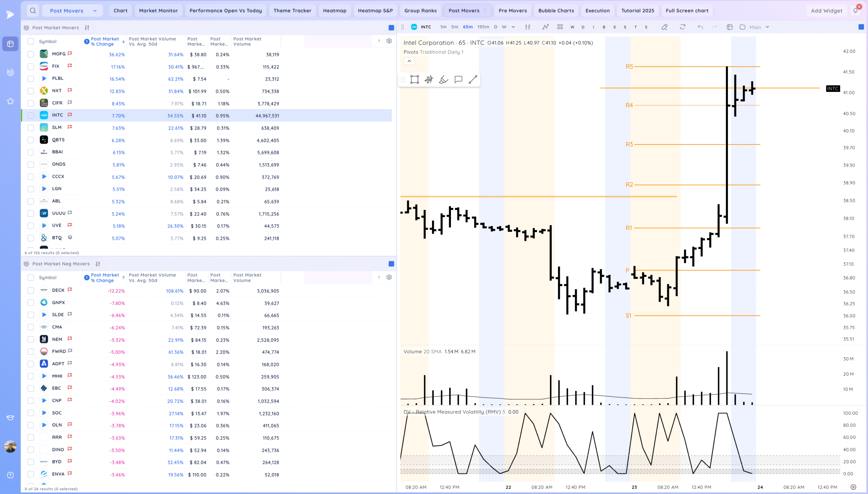868x494 pixels.
Task: Check the DECK row checkbox
Action: (31, 290)
